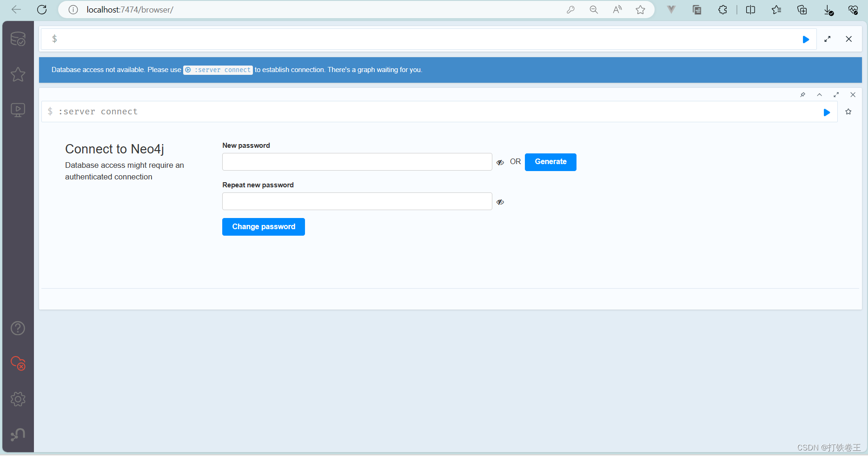Open the cloud sync error icon
Screen dimensions: 868x456
pyautogui.click(x=18, y=363)
